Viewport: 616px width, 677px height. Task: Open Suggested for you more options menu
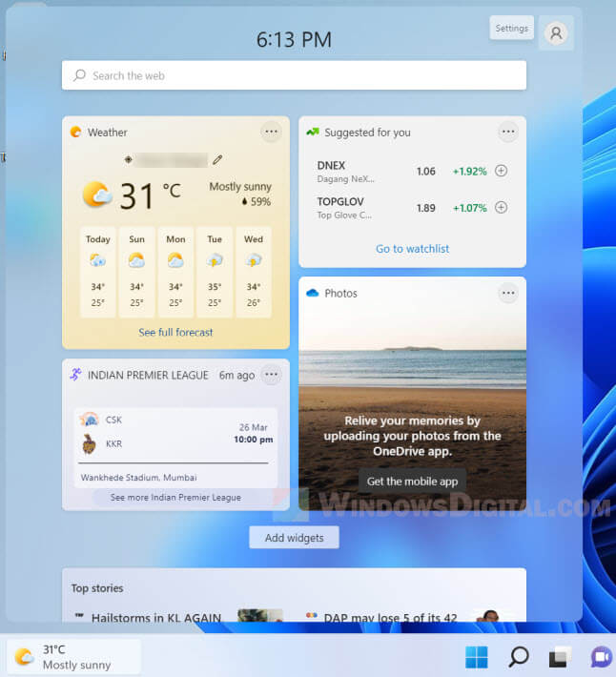coord(508,132)
